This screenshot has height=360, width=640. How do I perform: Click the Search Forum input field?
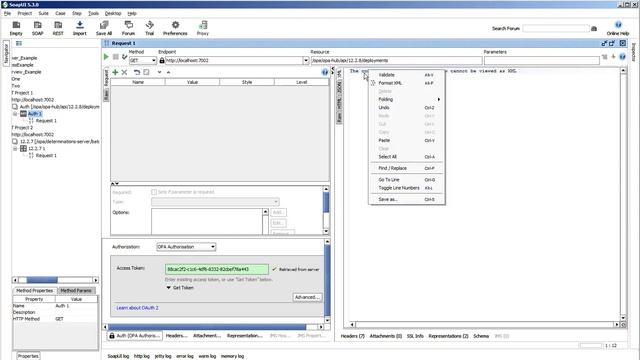coord(556,29)
